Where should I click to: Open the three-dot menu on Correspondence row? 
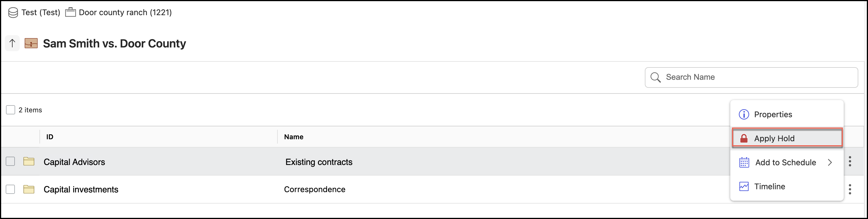[x=851, y=189]
